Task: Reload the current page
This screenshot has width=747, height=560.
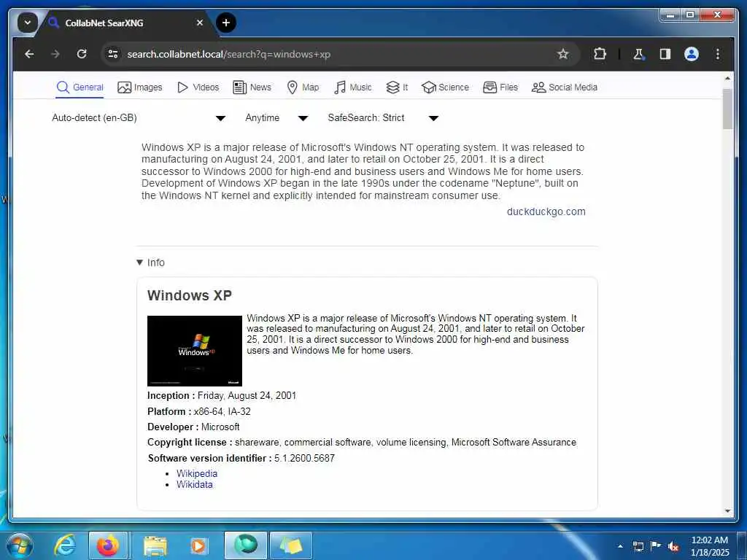Action: pyautogui.click(x=82, y=54)
